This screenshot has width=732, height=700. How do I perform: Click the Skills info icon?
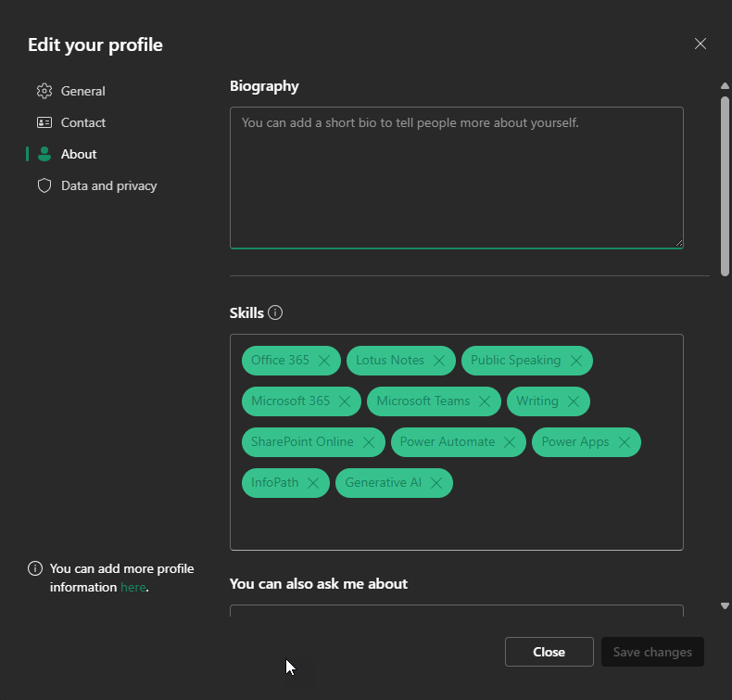[275, 312]
